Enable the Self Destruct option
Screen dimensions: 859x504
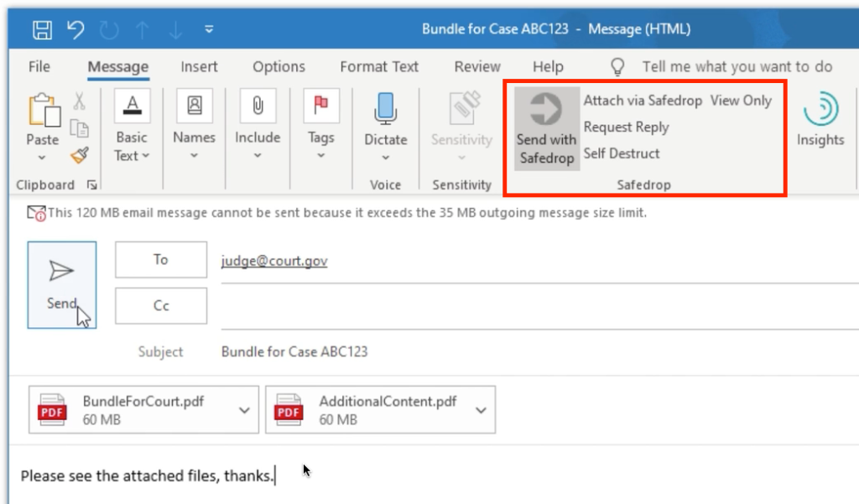point(622,153)
